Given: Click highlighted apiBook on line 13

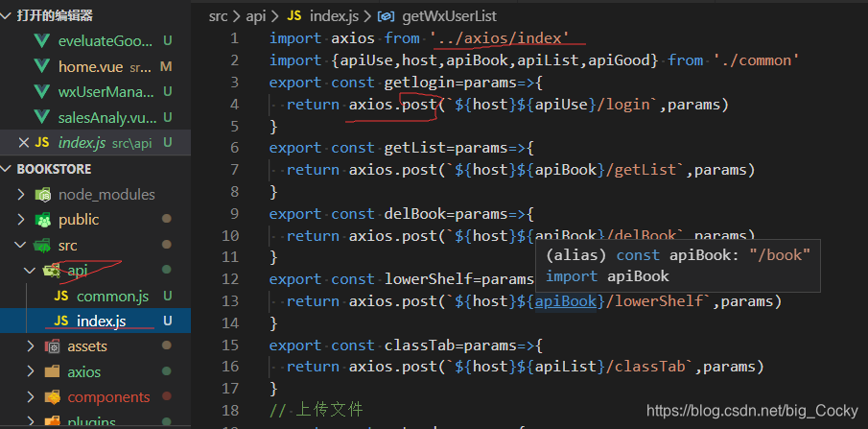Looking at the screenshot, I should click(565, 301).
